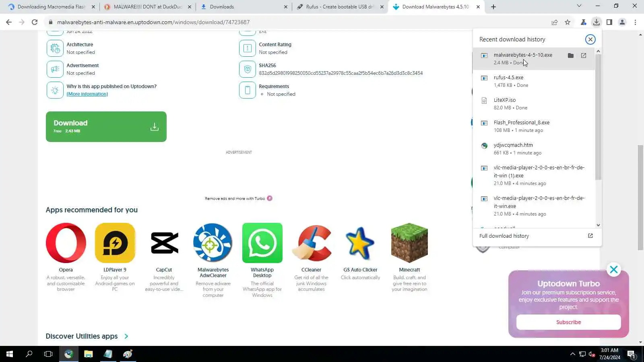Switch to MALWARE!!!! DONT at DuckDuckGo tab
This screenshot has width=644, height=362.
point(147,7)
